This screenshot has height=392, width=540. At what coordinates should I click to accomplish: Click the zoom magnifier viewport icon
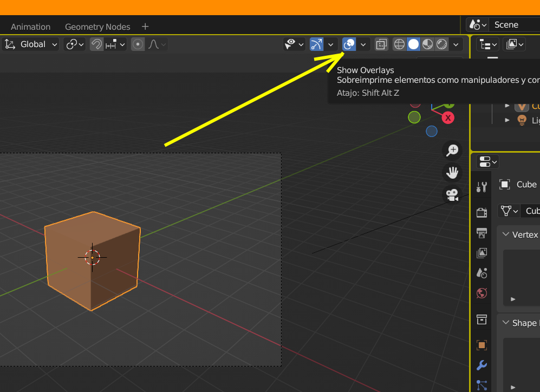(452, 151)
